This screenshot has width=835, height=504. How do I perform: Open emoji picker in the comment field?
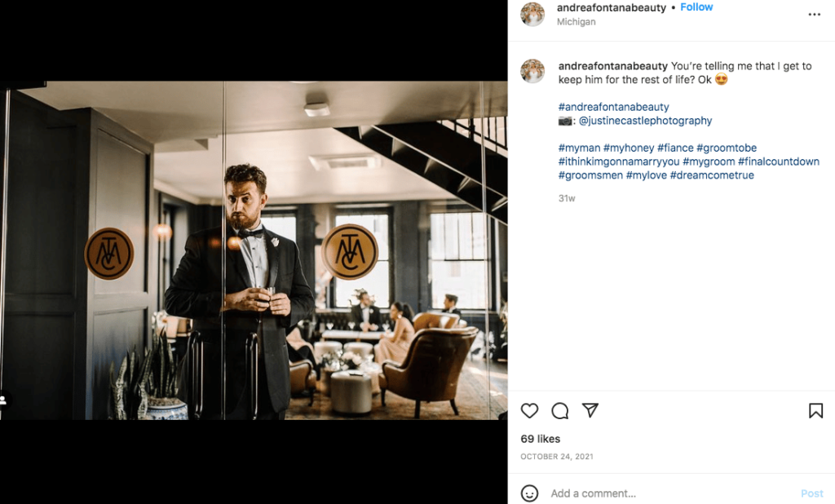coord(531,493)
